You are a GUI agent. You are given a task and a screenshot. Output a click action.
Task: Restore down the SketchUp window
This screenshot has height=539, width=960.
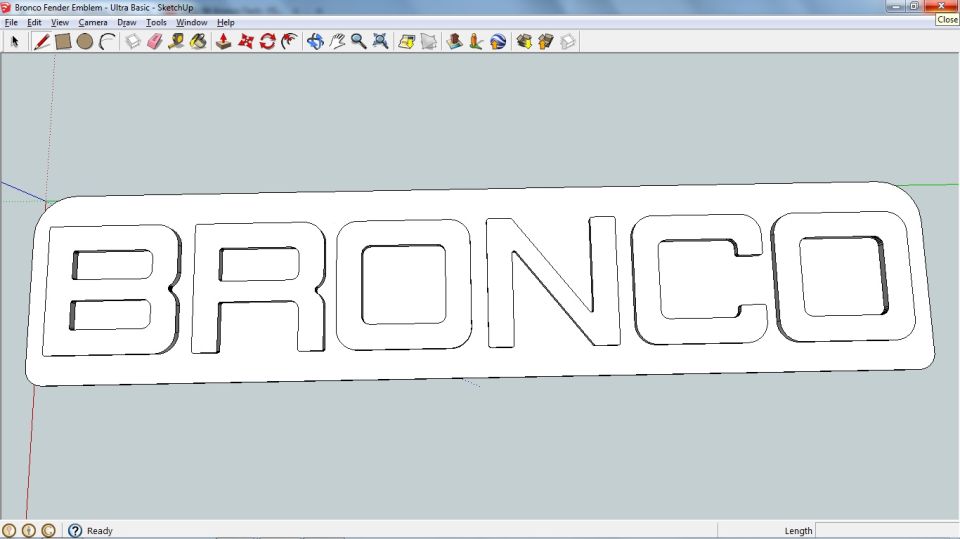tap(915, 6)
